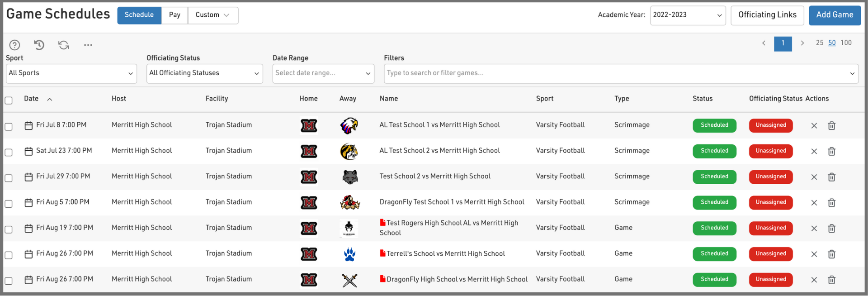Expand the All Officiating Statuses dropdown
868x296 pixels.
pyautogui.click(x=204, y=73)
